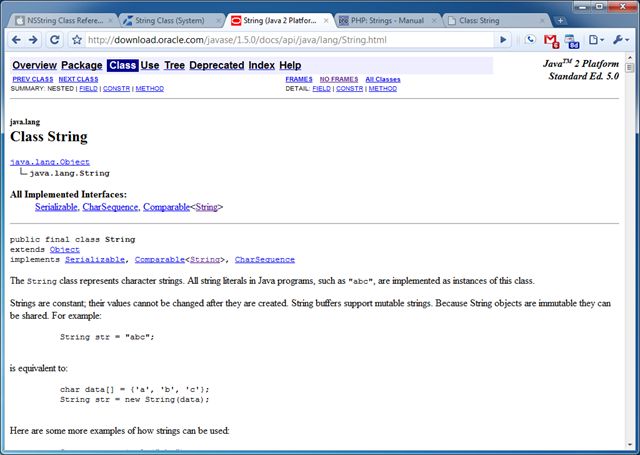The image size is (640, 455).
Task: Open the Overview navigation link
Action: coord(34,65)
